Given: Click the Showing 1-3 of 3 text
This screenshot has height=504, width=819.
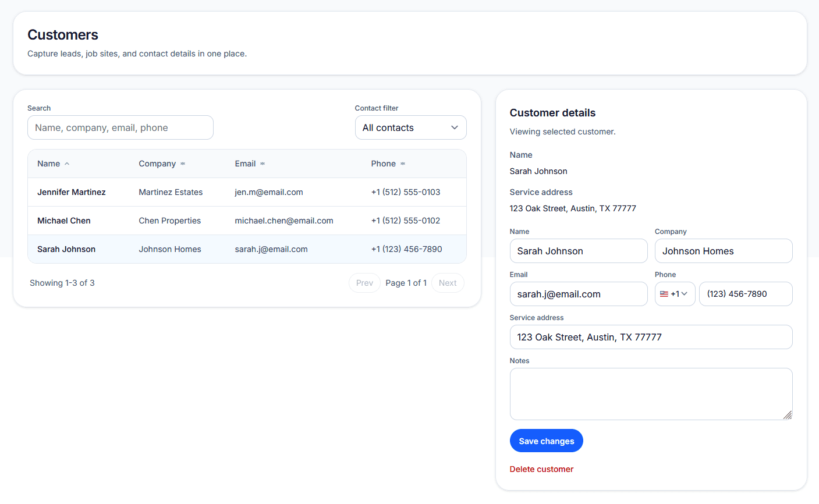Looking at the screenshot, I should pyautogui.click(x=62, y=283).
